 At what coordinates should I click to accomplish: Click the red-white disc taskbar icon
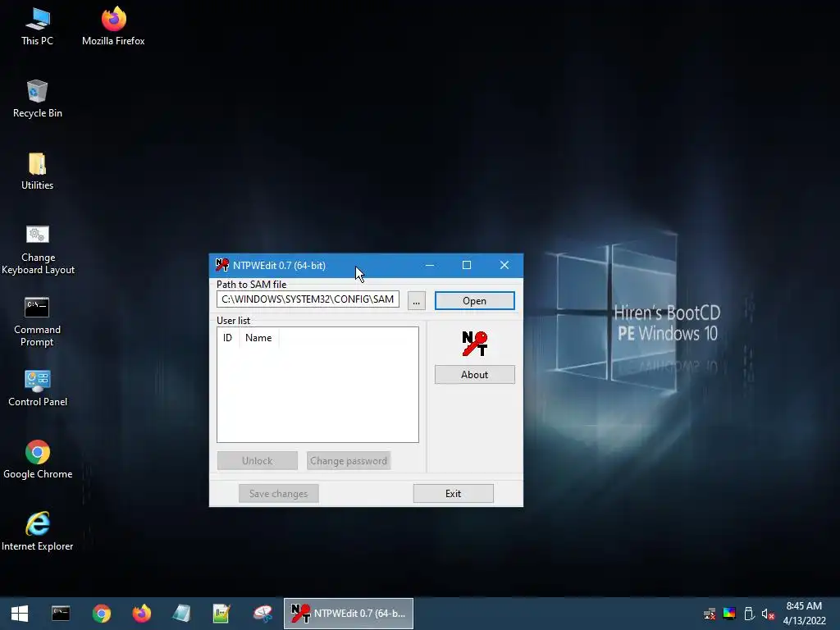pyautogui.click(x=262, y=614)
